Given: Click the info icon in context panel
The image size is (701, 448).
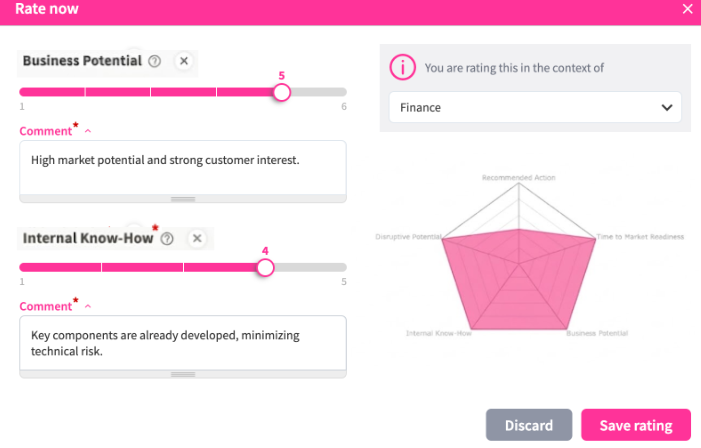Looking at the screenshot, I should click(402, 68).
